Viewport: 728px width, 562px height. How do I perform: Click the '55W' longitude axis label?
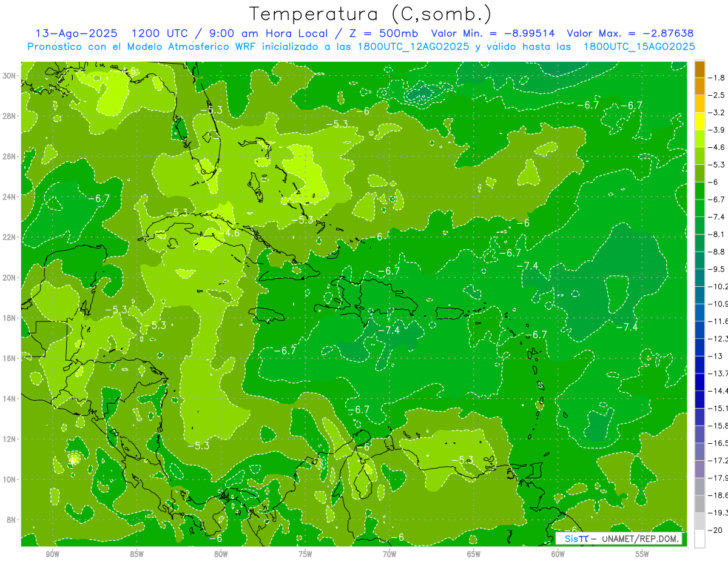pyautogui.click(x=642, y=554)
